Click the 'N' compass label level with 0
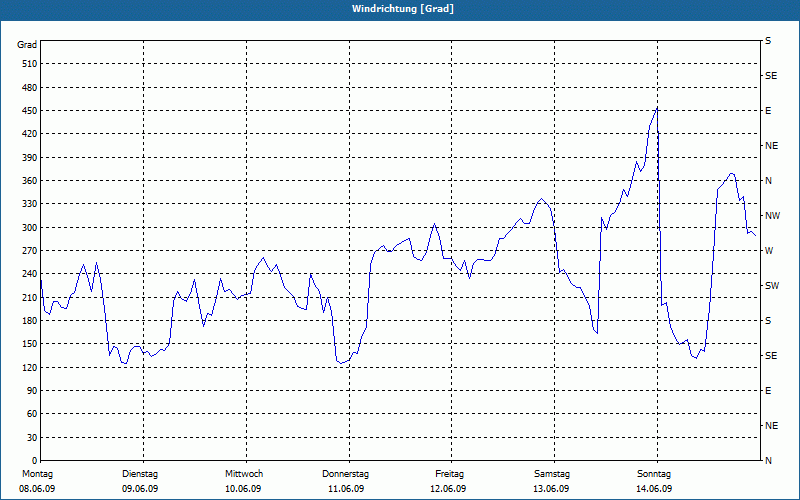800x500 pixels. pos(769,461)
